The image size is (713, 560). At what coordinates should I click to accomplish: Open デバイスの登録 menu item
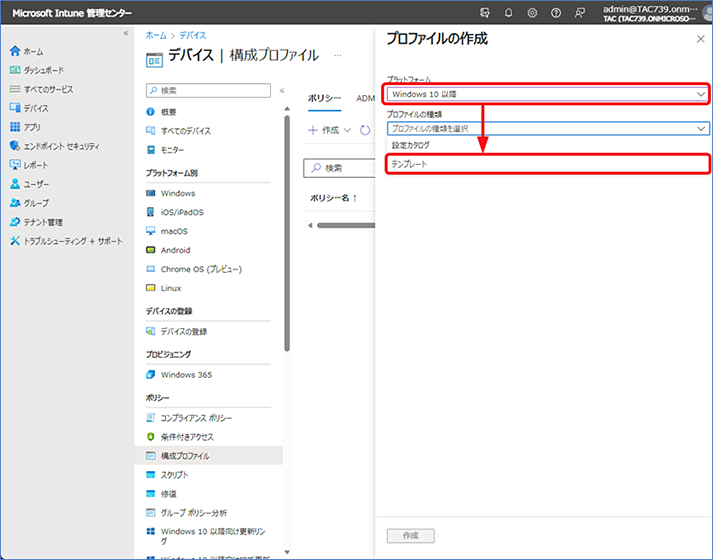(176, 331)
